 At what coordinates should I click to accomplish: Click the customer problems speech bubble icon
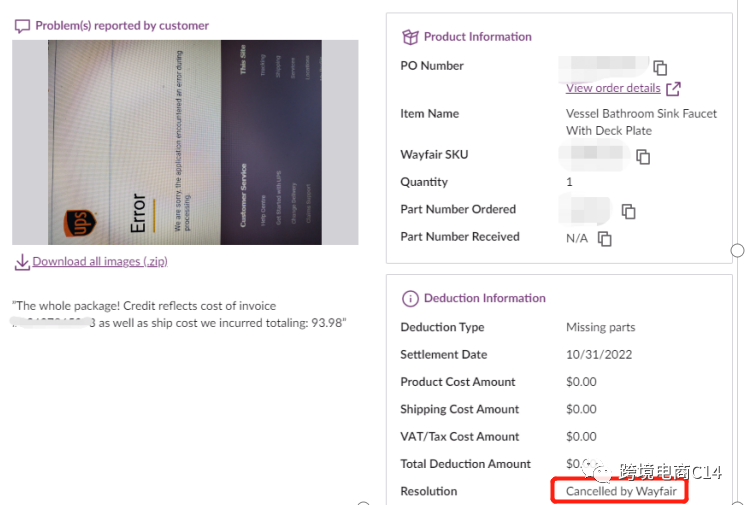(x=22, y=26)
